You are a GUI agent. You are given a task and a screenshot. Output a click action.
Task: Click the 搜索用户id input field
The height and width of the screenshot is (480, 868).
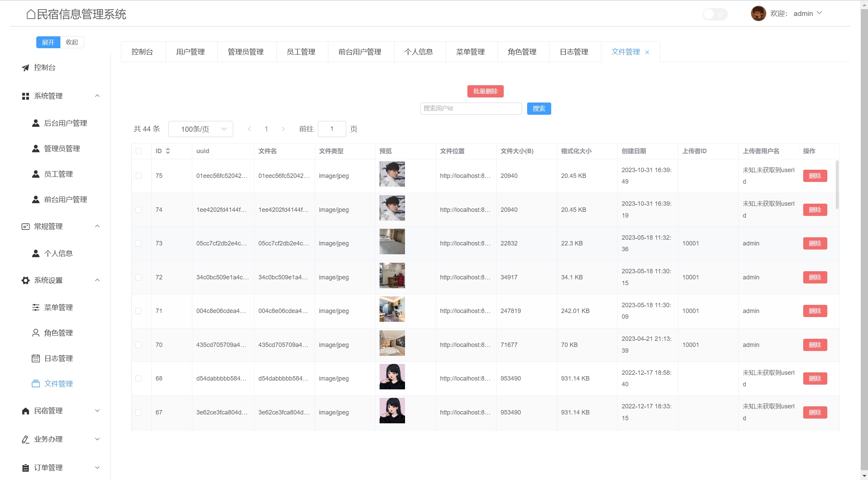pos(470,109)
